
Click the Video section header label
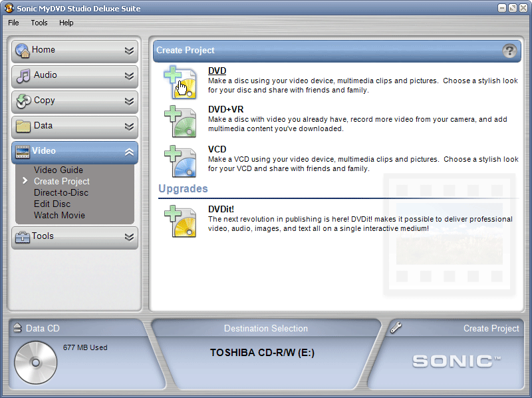point(44,151)
